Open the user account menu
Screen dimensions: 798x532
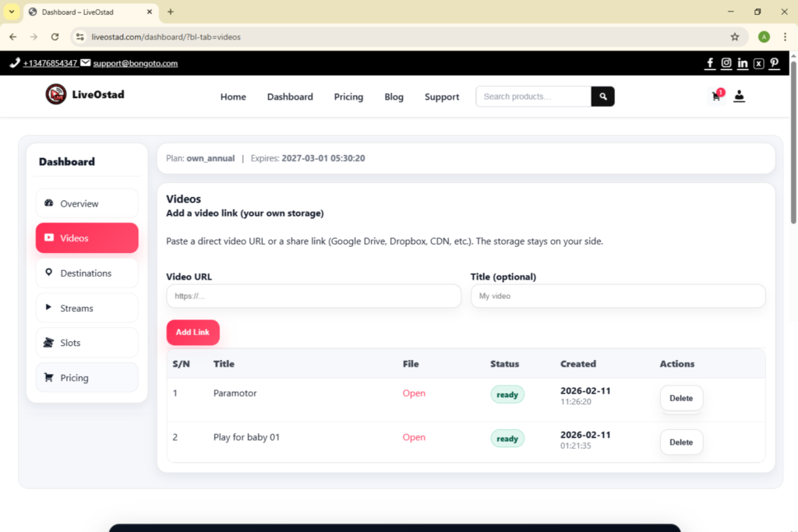[x=740, y=96]
